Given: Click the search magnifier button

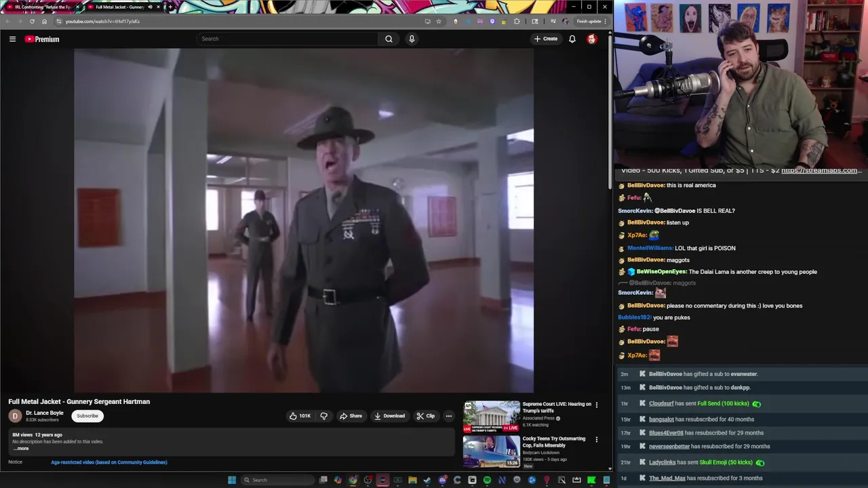Looking at the screenshot, I should tap(389, 39).
